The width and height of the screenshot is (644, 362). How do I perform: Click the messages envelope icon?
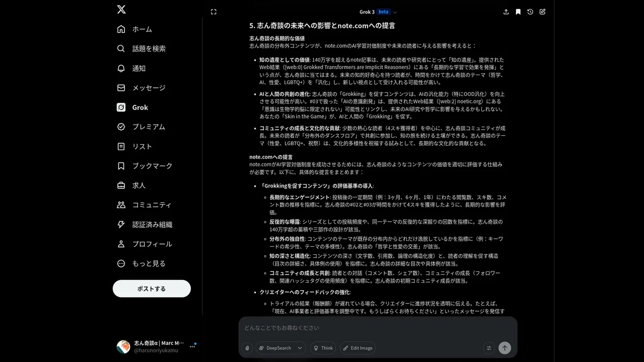point(121,88)
